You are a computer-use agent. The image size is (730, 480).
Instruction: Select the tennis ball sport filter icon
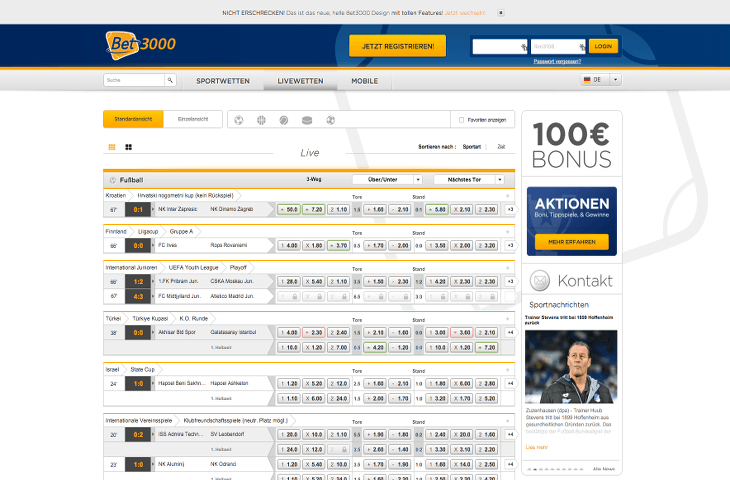(x=284, y=121)
